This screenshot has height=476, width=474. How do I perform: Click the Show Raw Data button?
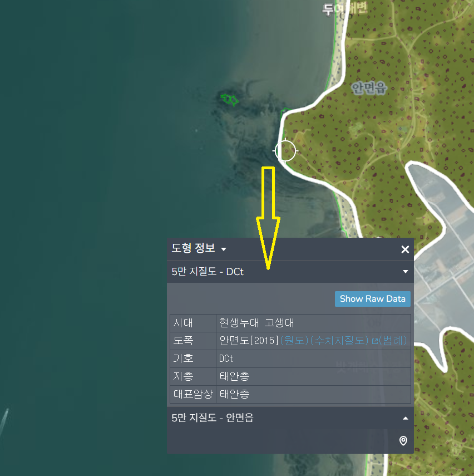372,298
